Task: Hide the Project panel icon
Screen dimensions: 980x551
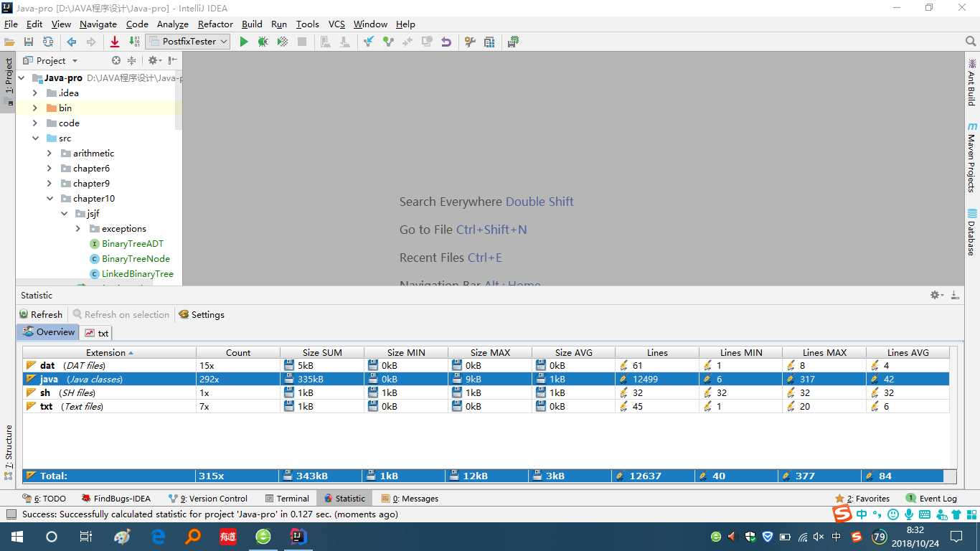Action: pos(173,61)
